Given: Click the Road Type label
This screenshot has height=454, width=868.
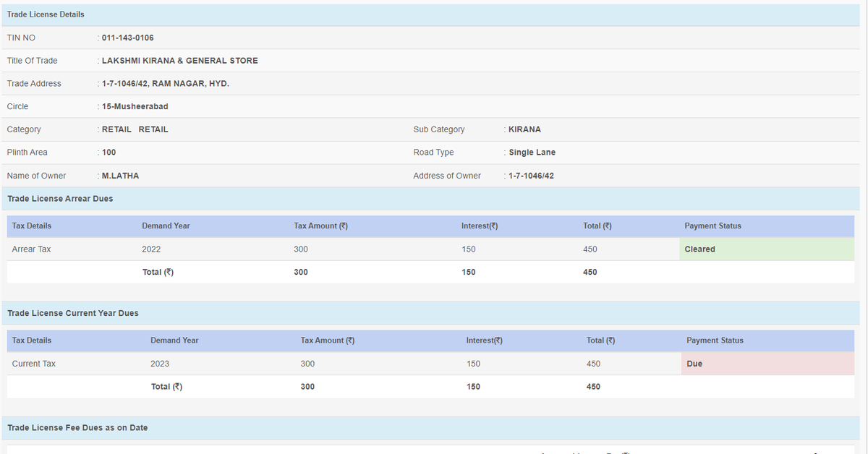Looking at the screenshot, I should [x=433, y=153].
